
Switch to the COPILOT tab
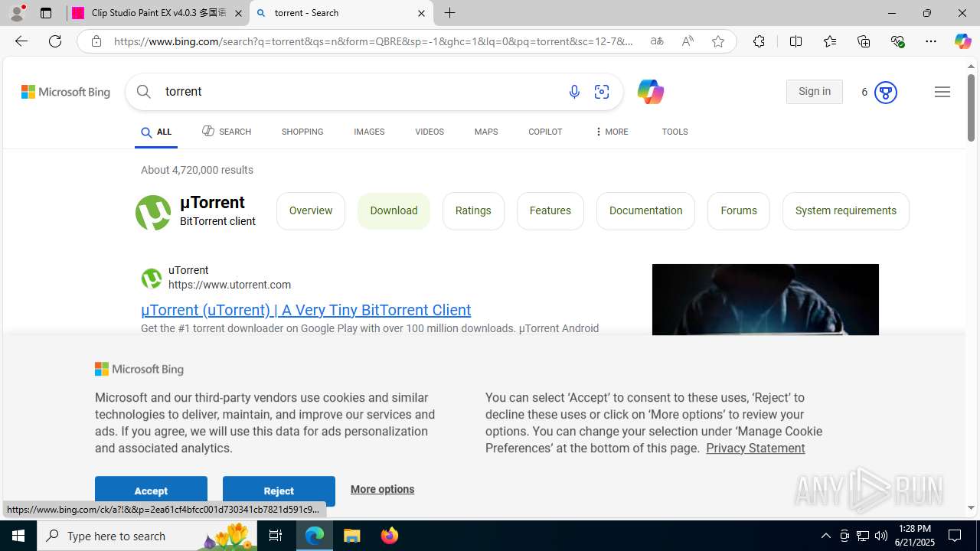point(545,132)
